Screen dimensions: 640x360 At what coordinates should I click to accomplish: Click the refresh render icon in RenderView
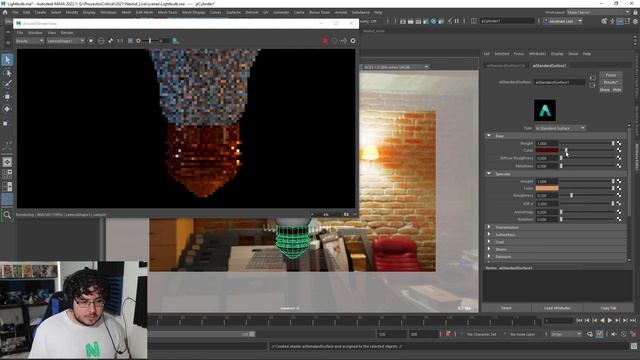pyautogui.click(x=334, y=41)
